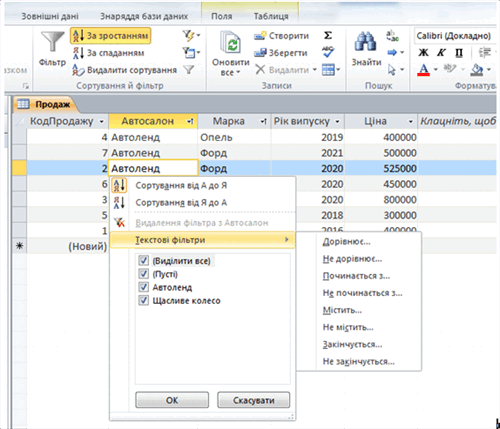Click the Видалити сортування icon
500x429 pixels.
78,70
